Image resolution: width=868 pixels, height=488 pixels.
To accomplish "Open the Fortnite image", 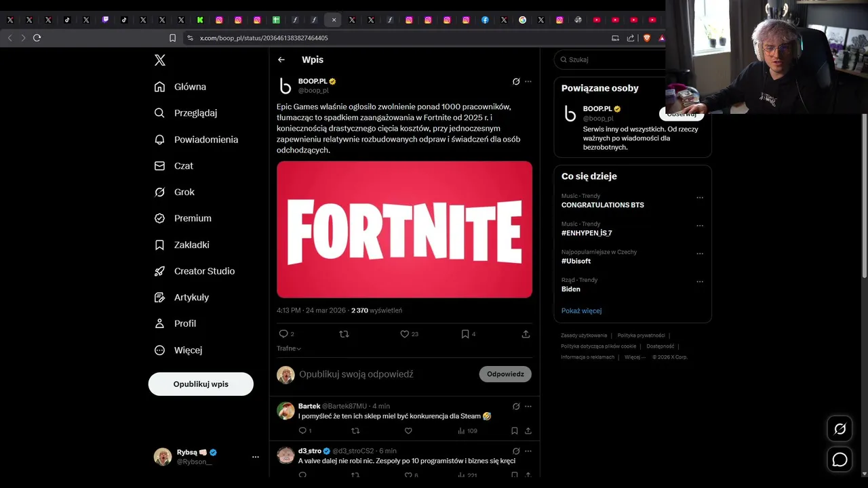I will (x=404, y=229).
